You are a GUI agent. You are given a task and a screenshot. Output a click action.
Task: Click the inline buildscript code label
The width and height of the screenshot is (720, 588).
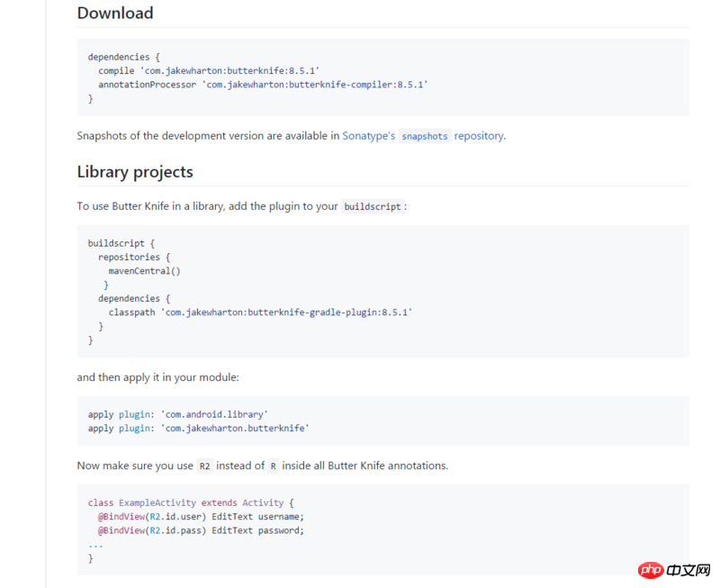[373, 207]
